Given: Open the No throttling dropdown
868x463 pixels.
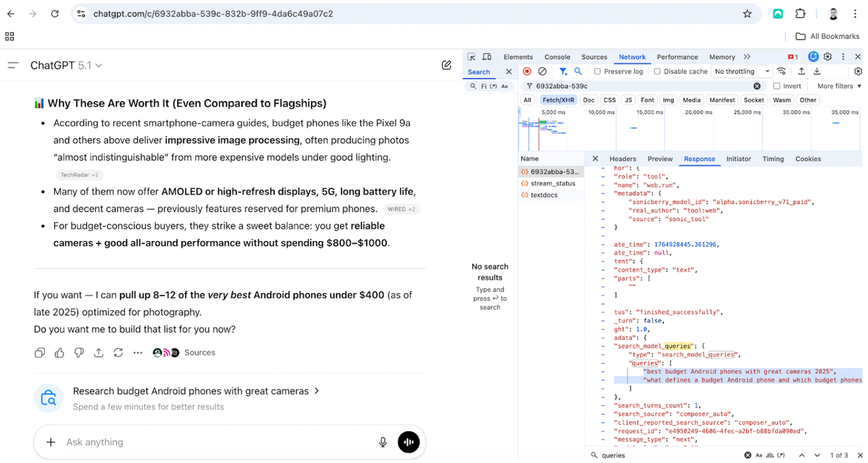Looking at the screenshot, I should [x=741, y=71].
